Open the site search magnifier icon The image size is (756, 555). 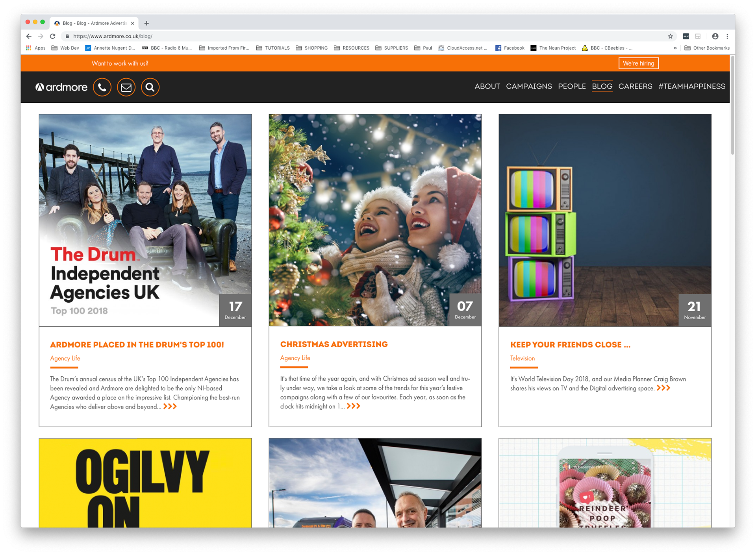(x=150, y=87)
